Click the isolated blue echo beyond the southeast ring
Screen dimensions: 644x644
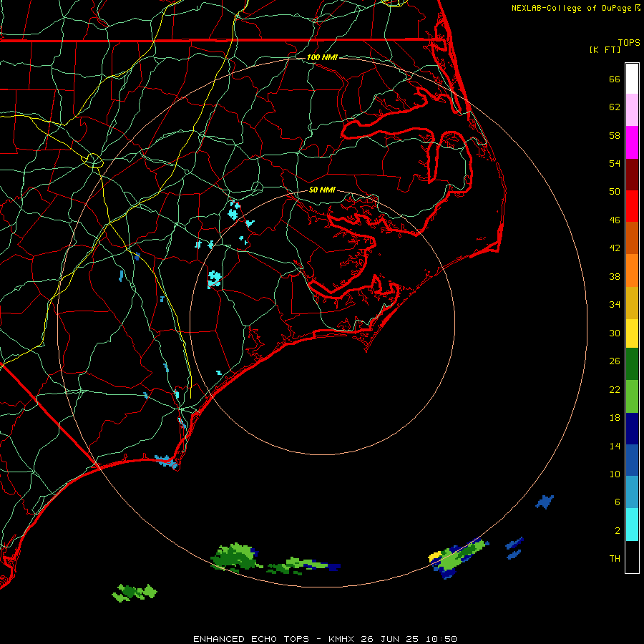tap(545, 502)
